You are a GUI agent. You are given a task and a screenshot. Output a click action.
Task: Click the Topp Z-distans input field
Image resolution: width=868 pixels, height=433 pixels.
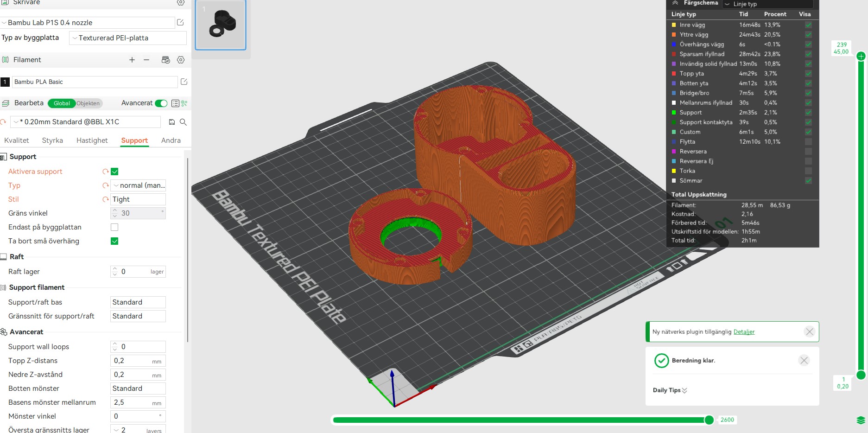click(x=138, y=361)
